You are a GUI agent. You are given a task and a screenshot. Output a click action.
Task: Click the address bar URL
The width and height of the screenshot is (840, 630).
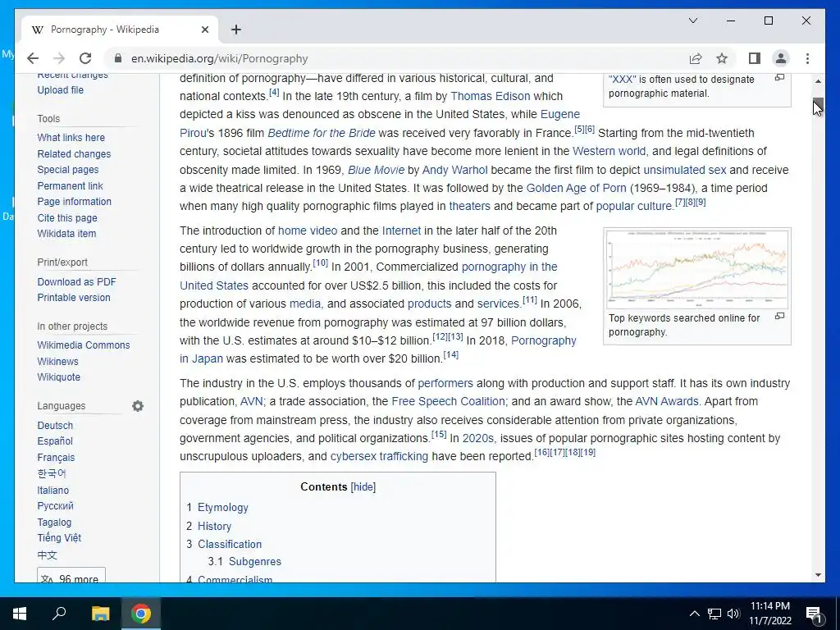(x=220, y=58)
